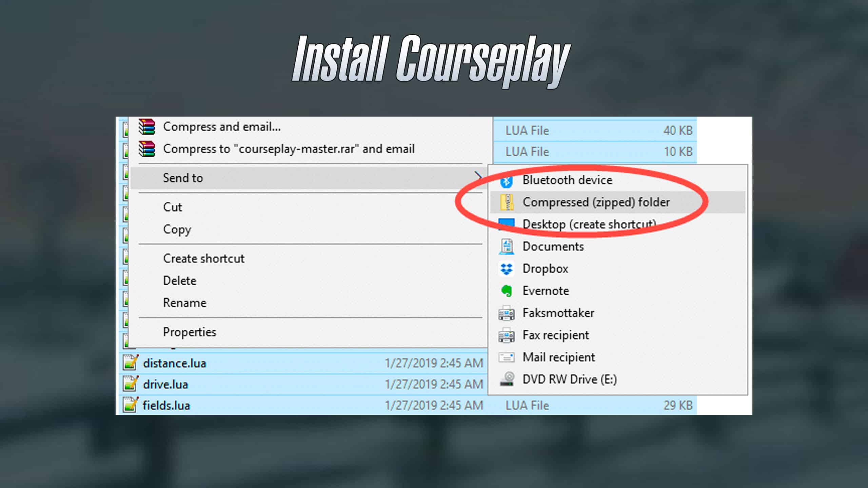Click the Dropbox icon
Viewport: 868px width, 488px height.
point(507,269)
